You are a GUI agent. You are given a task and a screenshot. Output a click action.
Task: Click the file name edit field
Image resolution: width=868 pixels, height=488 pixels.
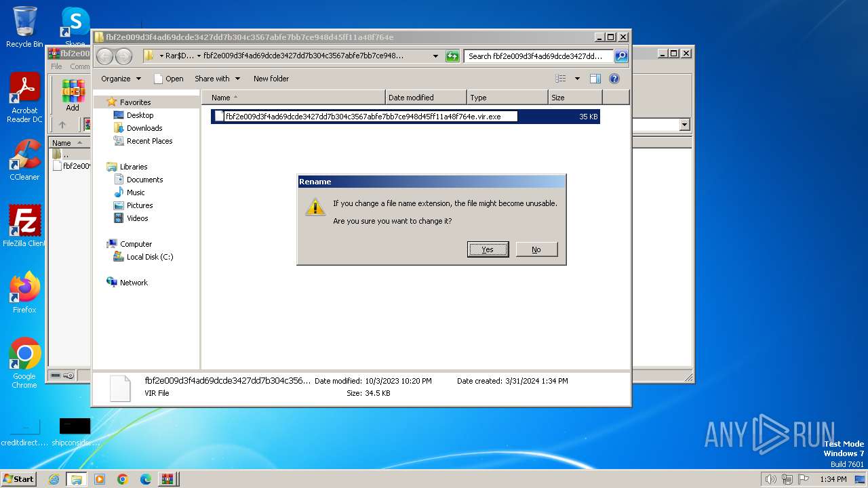pyautogui.click(x=370, y=117)
